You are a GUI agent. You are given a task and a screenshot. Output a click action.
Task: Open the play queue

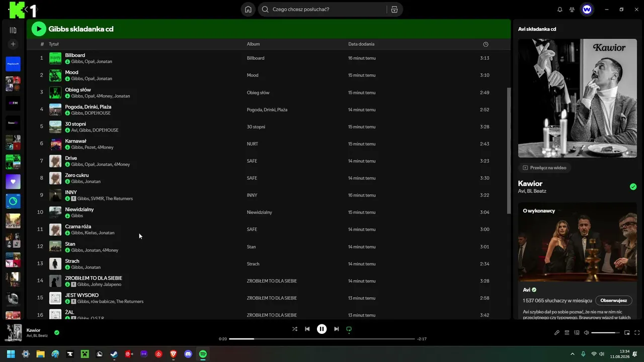pyautogui.click(x=567, y=332)
